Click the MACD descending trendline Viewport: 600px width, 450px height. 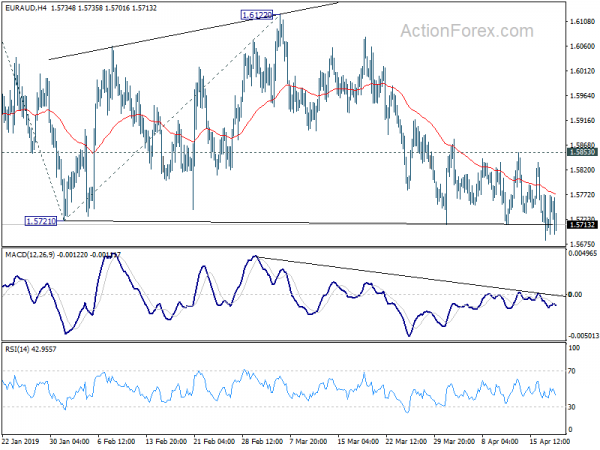tap(409, 276)
